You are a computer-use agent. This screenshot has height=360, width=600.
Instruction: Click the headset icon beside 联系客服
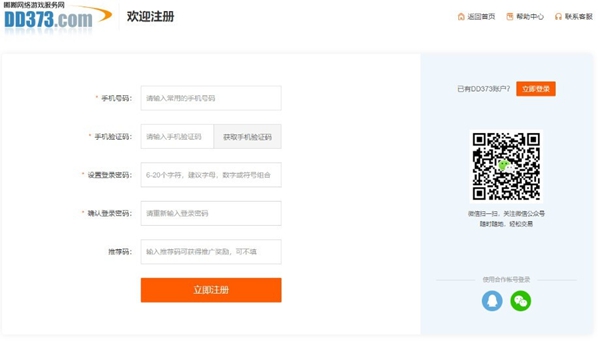tap(558, 16)
